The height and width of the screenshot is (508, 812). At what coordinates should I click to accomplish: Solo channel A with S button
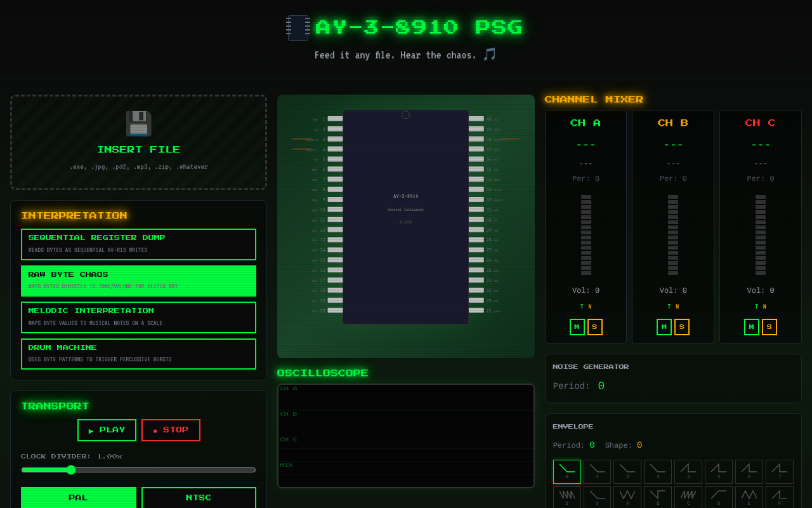coord(594,327)
